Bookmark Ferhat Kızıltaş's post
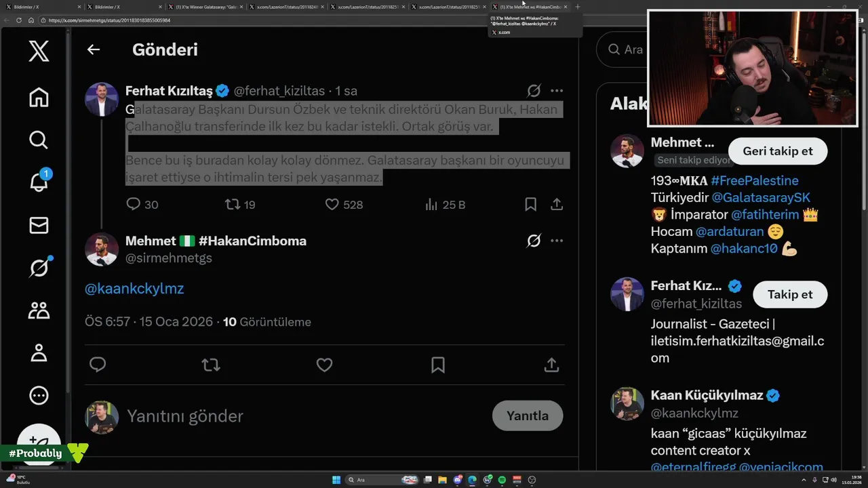868x488 pixels. pos(531,204)
